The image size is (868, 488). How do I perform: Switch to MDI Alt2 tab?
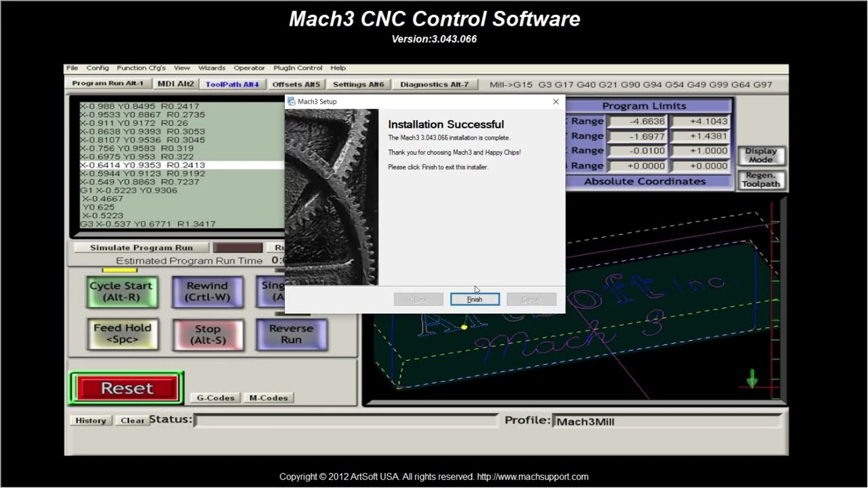pos(176,84)
